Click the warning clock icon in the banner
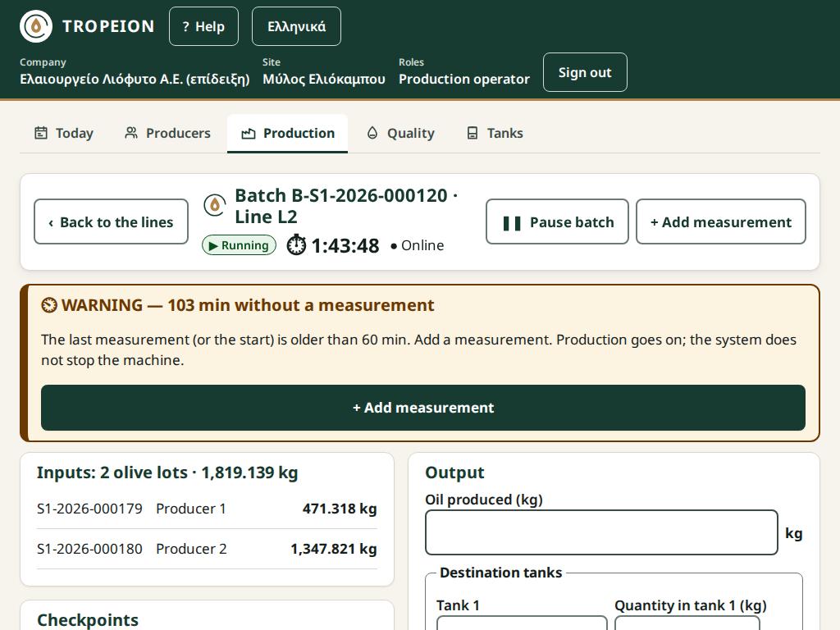Viewport: 840px width, 630px height. [x=48, y=305]
